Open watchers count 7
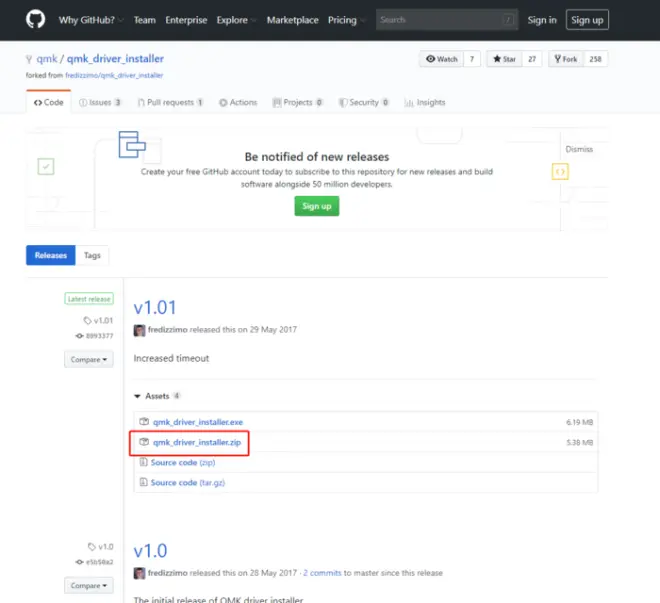The image size is (660, 603). [x=472, y=59]
